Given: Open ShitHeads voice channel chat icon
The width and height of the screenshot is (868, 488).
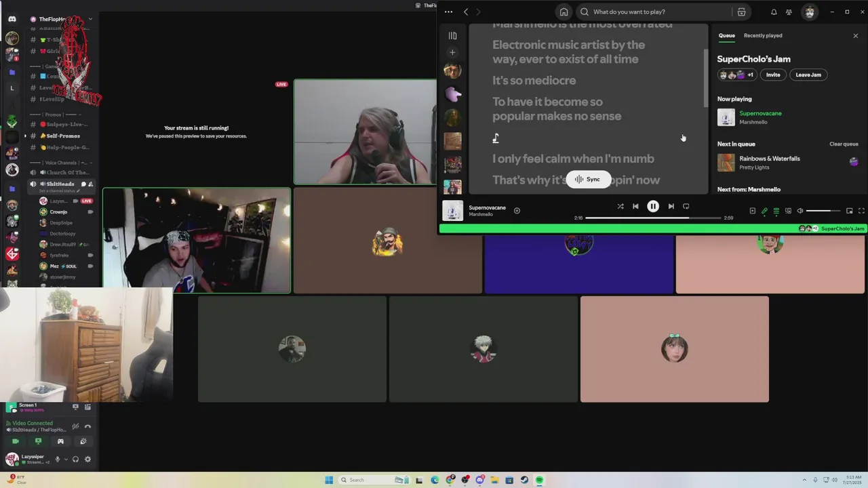Looking at the screenshot, I should (83, 184).
